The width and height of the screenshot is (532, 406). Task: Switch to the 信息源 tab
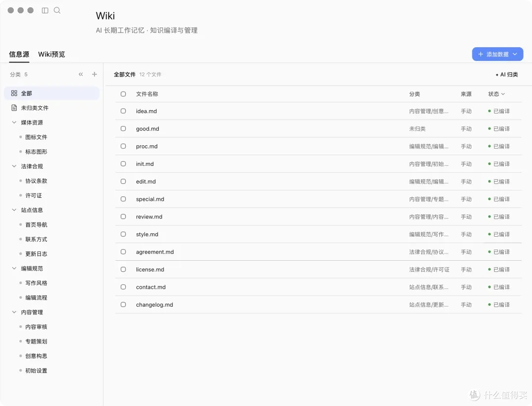click(19, 54)
